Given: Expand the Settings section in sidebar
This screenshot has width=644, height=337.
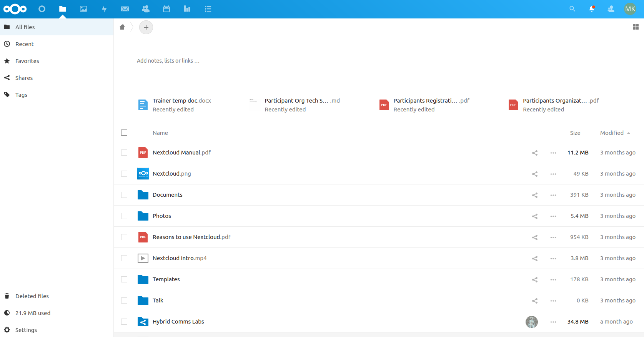Looking at the screenshot, I should [26, 330].
